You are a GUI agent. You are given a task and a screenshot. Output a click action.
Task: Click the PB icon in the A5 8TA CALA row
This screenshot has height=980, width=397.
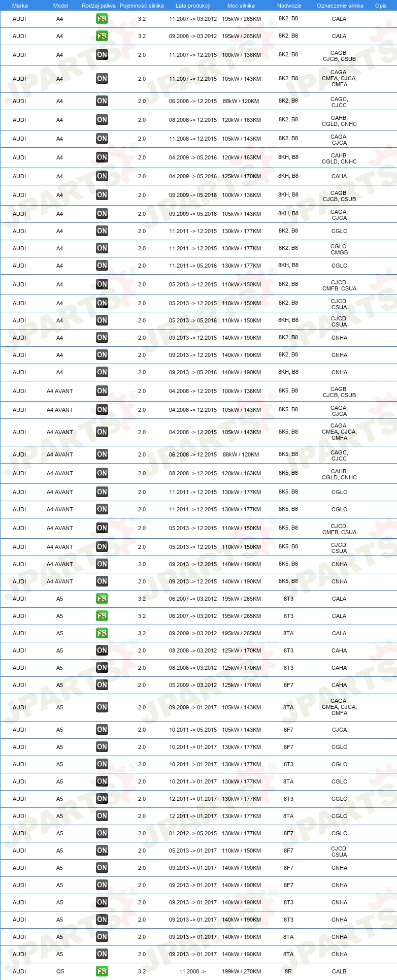pos(102,633)
